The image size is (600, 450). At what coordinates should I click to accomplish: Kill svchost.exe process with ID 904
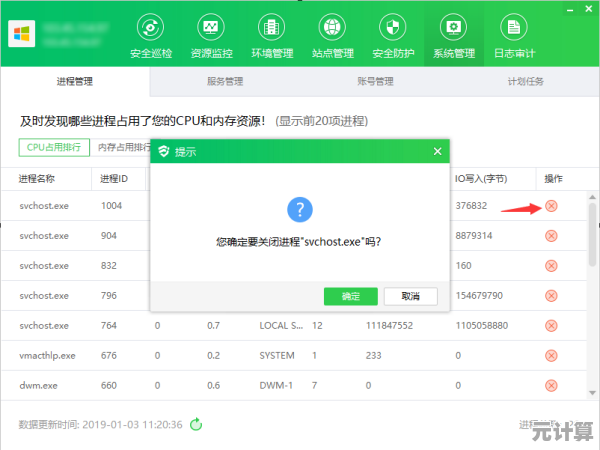coord(551,236)
